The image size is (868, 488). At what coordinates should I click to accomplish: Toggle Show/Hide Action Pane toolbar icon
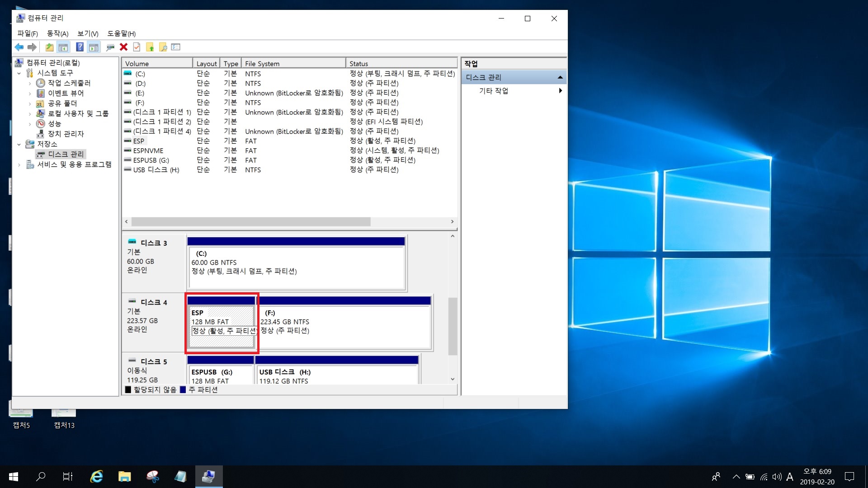pyautogui.click(x=94, y=47)
